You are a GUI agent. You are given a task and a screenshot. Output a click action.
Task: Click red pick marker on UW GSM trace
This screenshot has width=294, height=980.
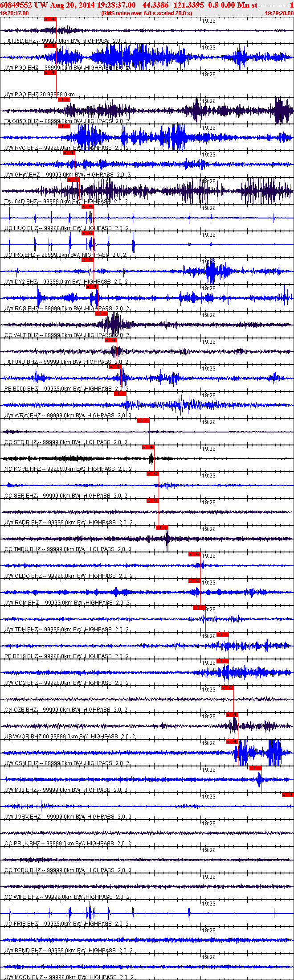(232, 741)
